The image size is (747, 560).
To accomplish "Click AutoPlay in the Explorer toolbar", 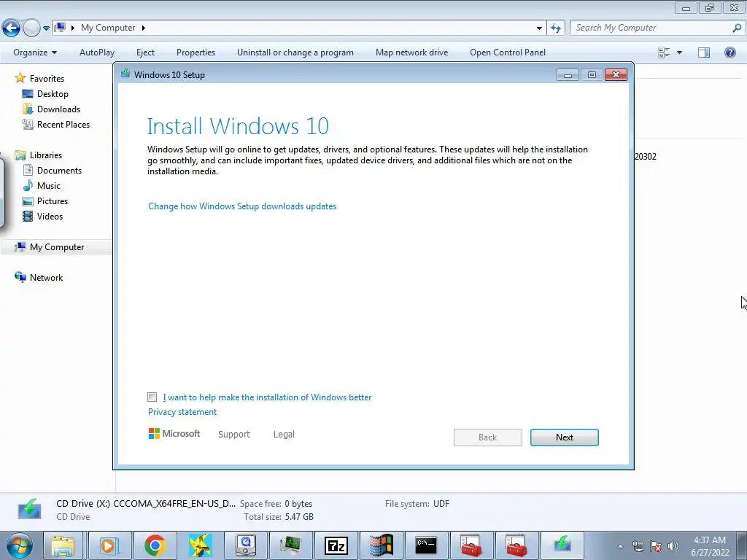I will pos(97,52).
